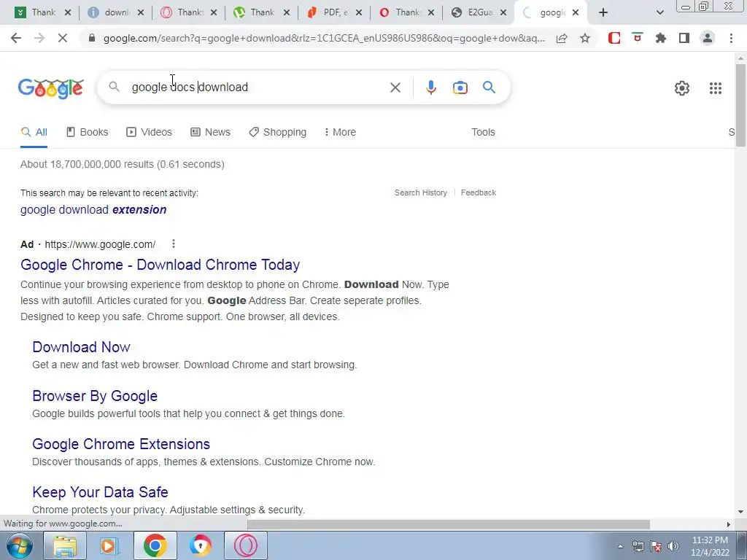Open the Google apps grid

[x=715, y=88]
